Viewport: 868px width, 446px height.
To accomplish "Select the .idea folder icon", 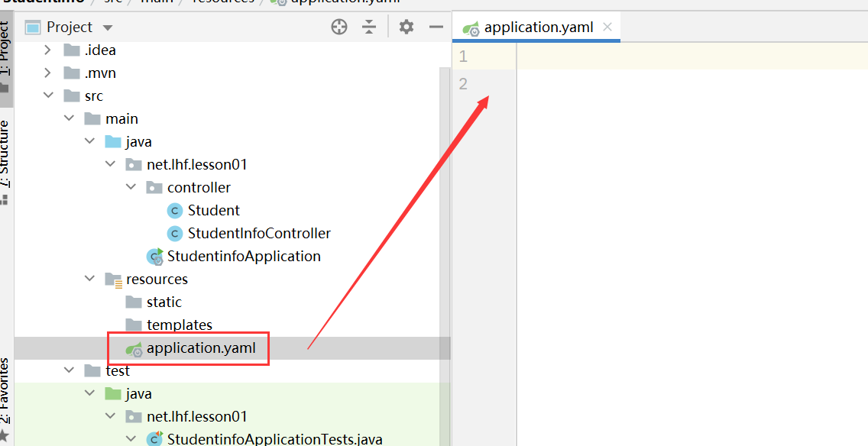I will point(71,50).
